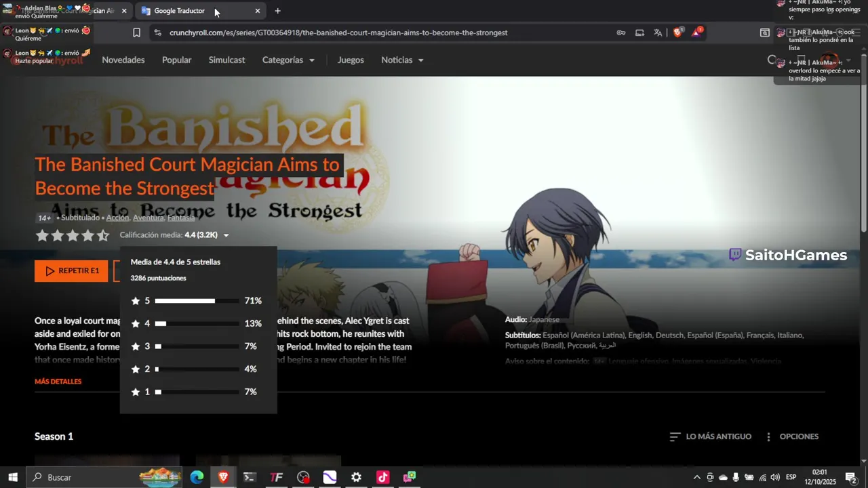Open the Simulcast menu item
868x488 pixels.
click(x=226, y=60)
